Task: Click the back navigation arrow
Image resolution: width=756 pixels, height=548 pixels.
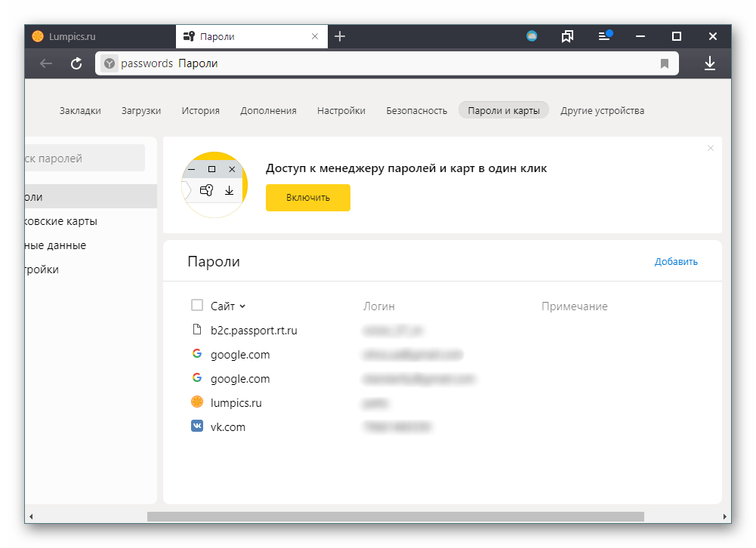Action: pos(46,64)
